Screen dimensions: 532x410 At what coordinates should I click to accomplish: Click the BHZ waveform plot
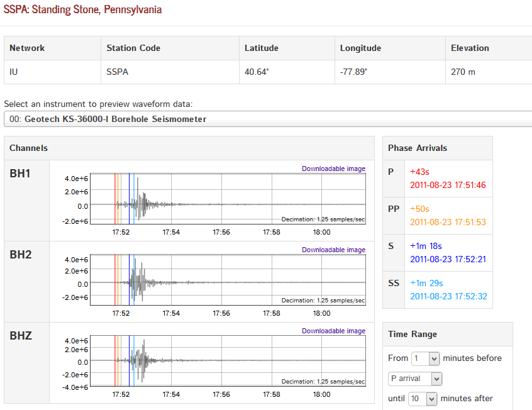point(228,361)
